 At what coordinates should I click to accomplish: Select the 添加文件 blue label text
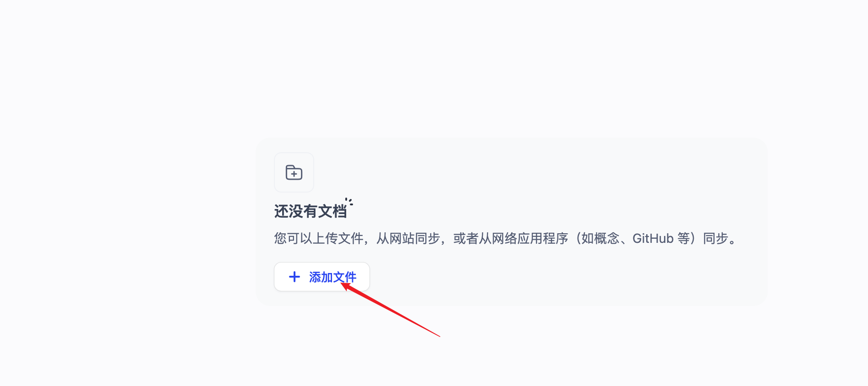click(x=332, y=277)
